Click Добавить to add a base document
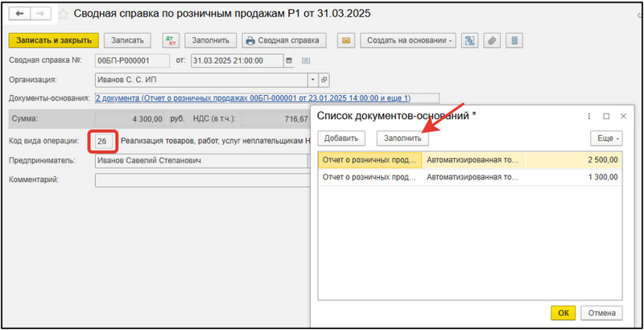644x330 pixels. tap(341, 138)
